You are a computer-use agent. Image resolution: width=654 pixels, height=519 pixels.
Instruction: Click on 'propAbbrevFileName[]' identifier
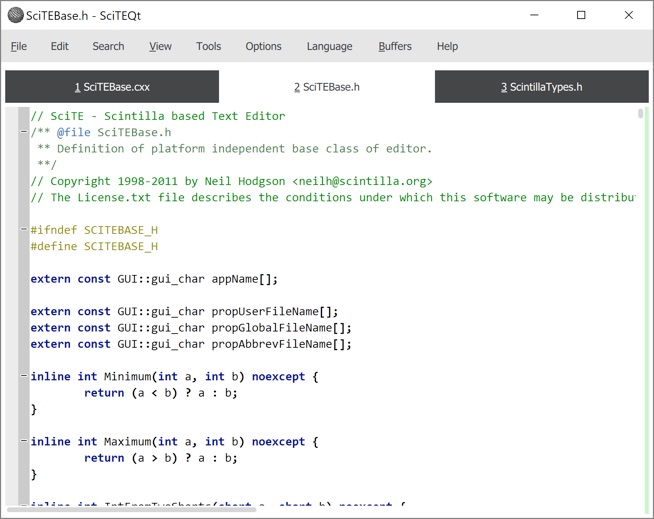279,344
